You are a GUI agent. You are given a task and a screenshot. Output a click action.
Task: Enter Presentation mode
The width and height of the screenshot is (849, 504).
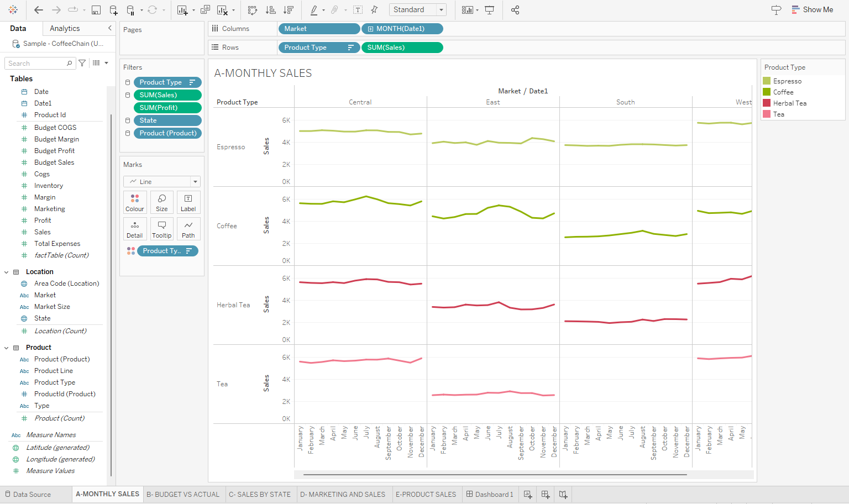[x=490, y=10]
